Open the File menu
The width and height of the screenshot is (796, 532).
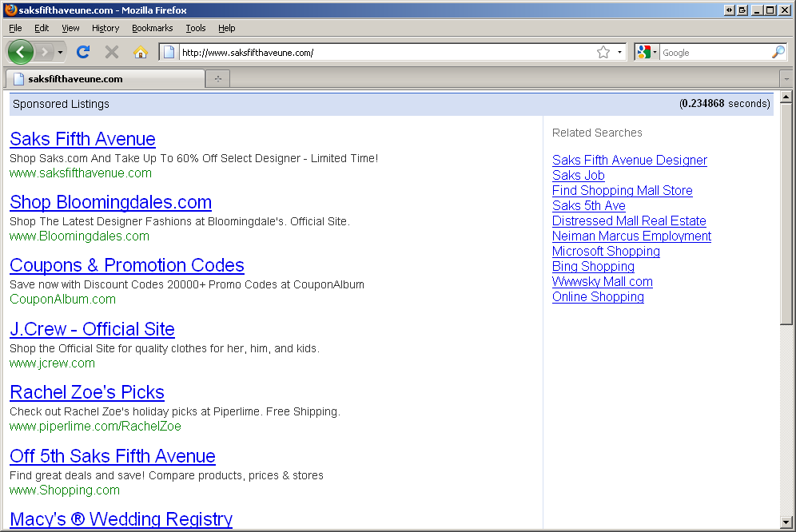click(15, 28)
